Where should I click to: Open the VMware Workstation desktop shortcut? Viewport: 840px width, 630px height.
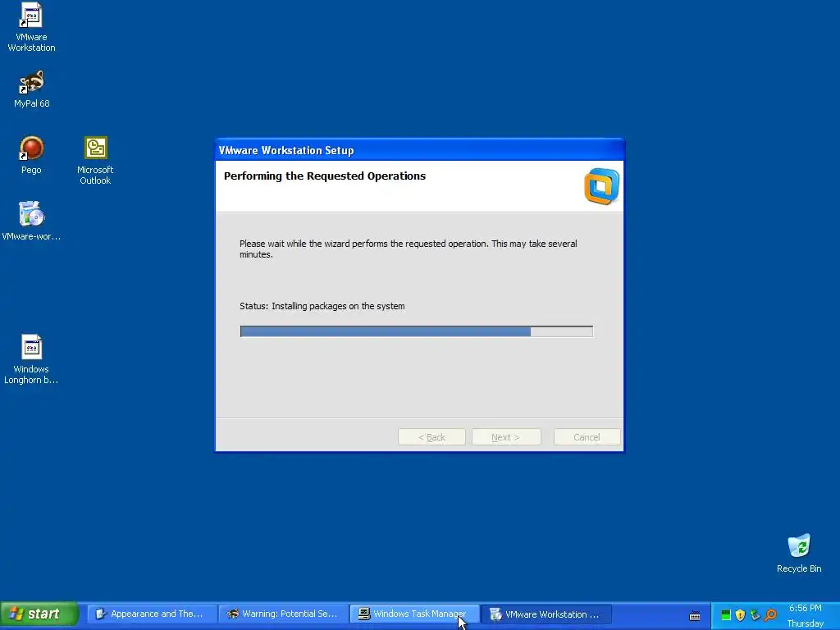31,27
